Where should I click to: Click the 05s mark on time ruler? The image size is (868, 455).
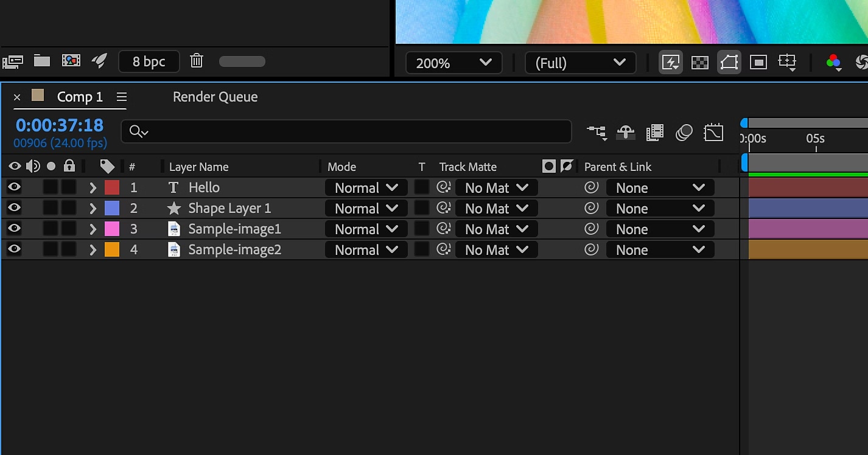[815, 139]
